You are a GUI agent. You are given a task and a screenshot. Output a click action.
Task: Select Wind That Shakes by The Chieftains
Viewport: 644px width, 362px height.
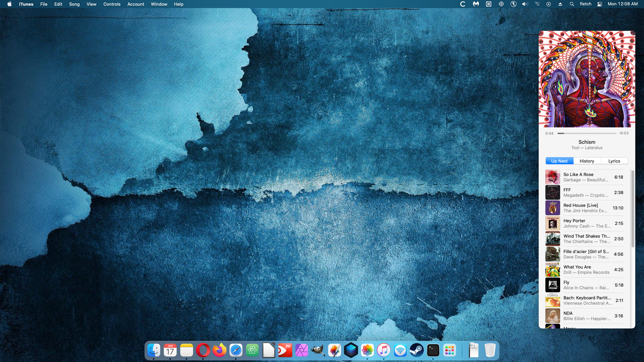coord(584,239)
